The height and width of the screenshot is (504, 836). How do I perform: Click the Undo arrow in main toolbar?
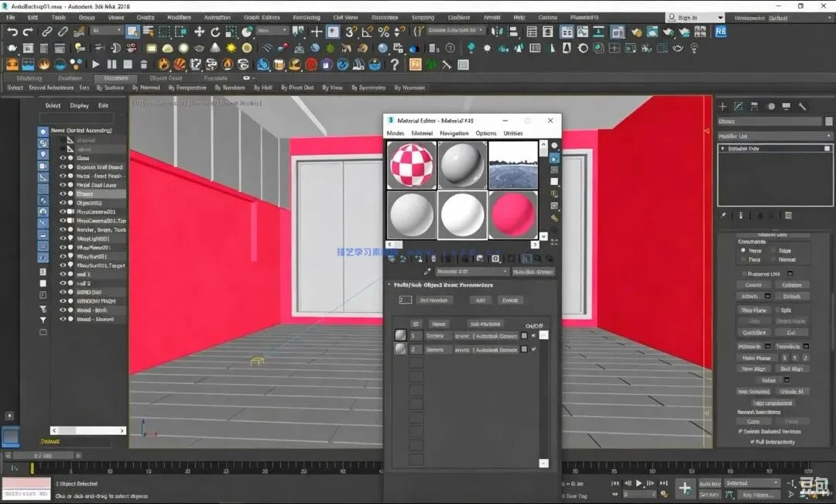[12, 32]
